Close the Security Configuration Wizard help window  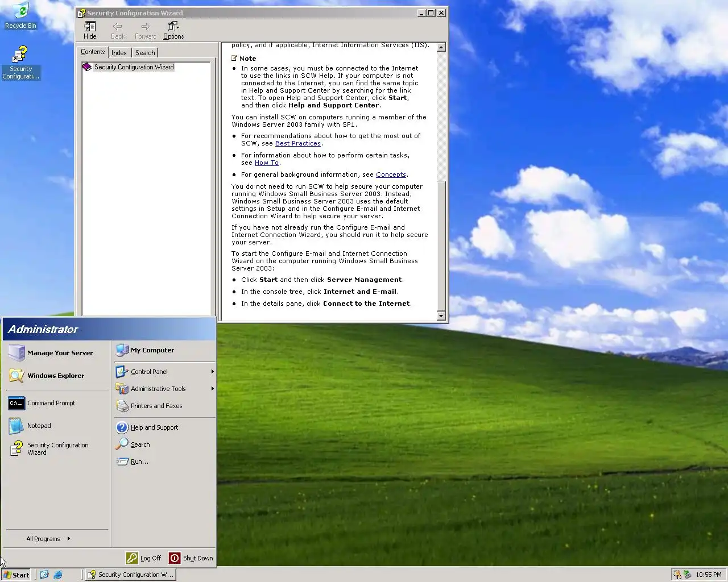coord(442,13)
